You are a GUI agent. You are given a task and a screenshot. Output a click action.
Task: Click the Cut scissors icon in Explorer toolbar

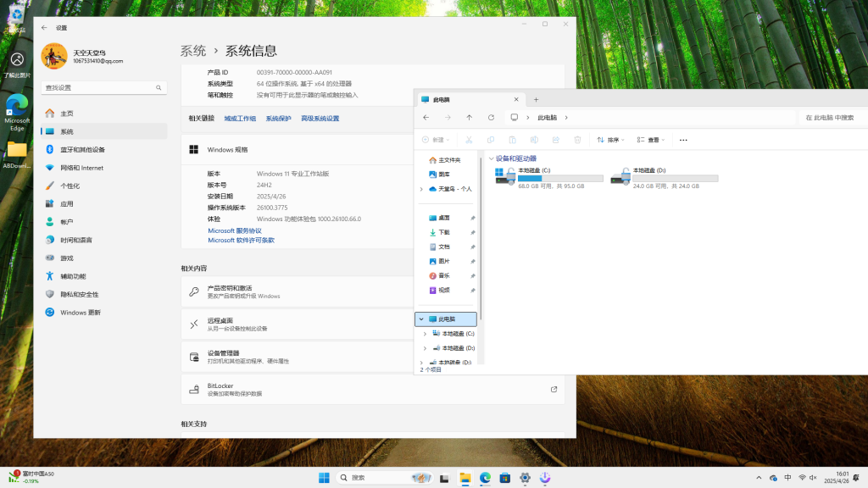point(469,140)
